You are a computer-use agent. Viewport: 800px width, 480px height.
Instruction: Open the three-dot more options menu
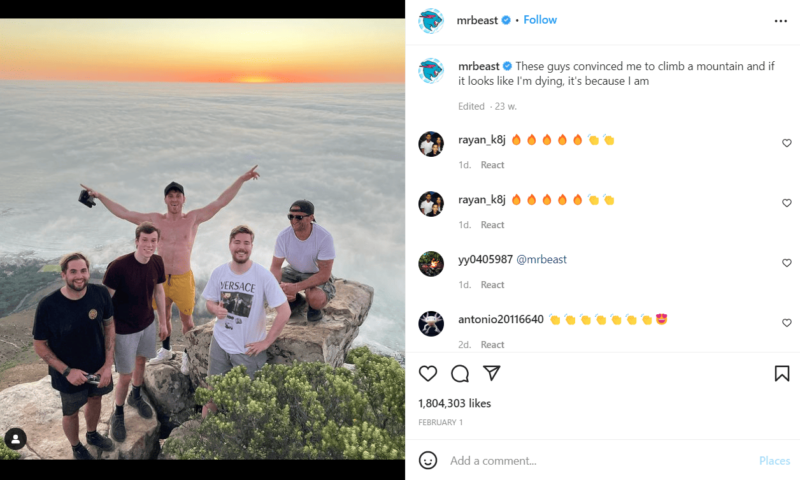(781, 20)
